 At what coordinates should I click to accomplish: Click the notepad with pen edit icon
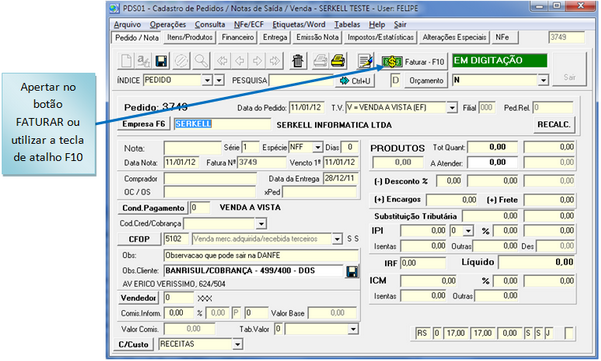365,61
